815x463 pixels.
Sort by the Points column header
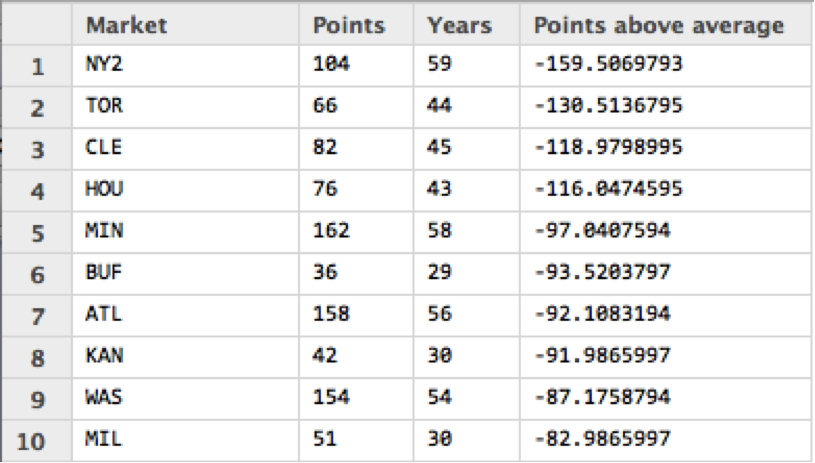[x=349, y=25]
